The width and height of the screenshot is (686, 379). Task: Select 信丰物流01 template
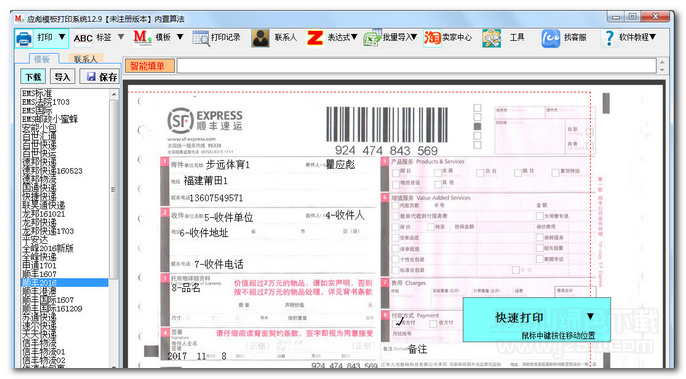pyautogui.click(x=43, y=352)
